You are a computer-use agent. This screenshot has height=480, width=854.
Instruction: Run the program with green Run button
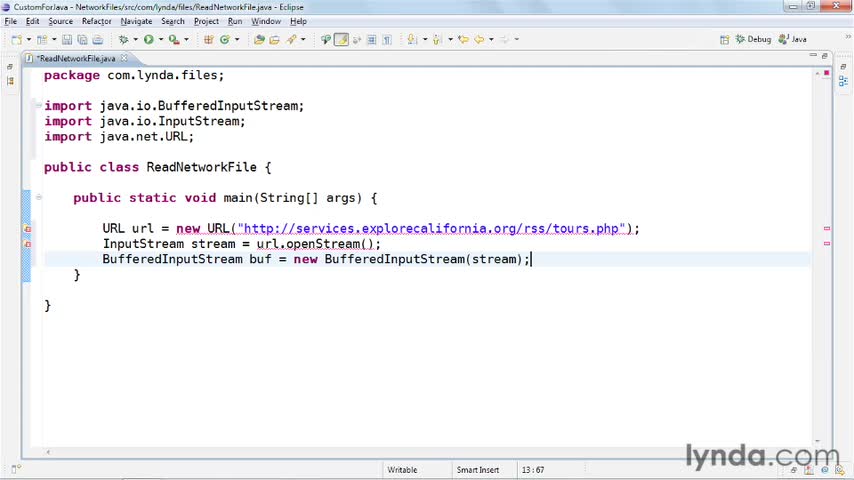149,39
